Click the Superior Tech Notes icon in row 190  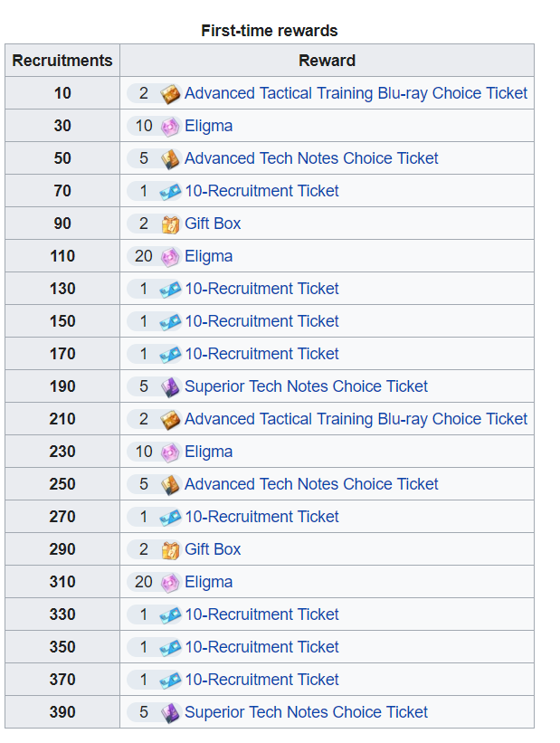[170, 387]
